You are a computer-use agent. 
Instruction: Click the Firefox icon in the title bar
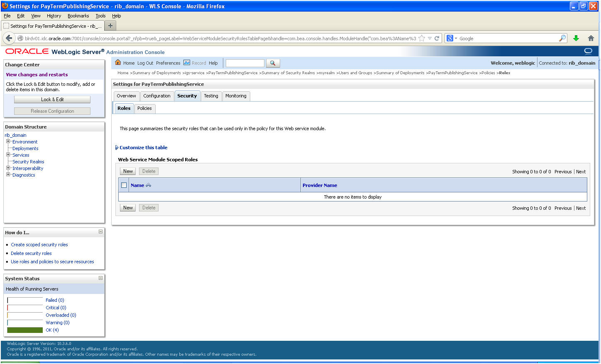pyautogui.click(x=5, y=6)
